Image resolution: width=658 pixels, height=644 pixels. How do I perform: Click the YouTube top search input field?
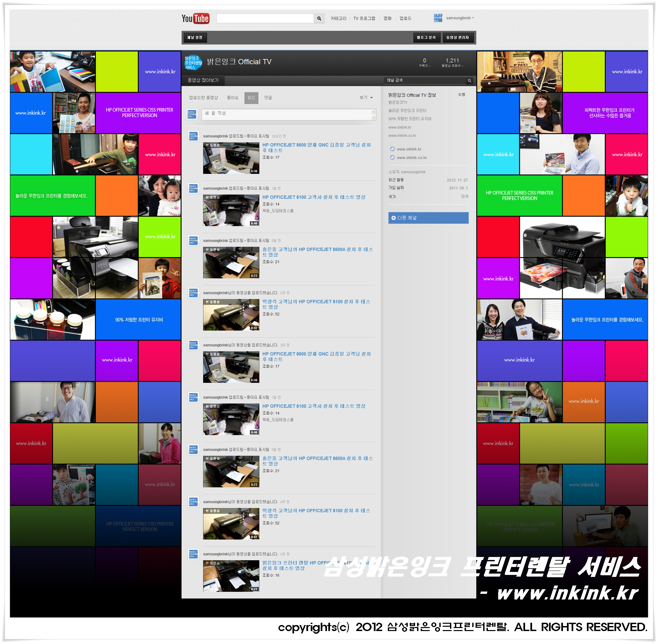pyautogui.click(x=265, y=18)
